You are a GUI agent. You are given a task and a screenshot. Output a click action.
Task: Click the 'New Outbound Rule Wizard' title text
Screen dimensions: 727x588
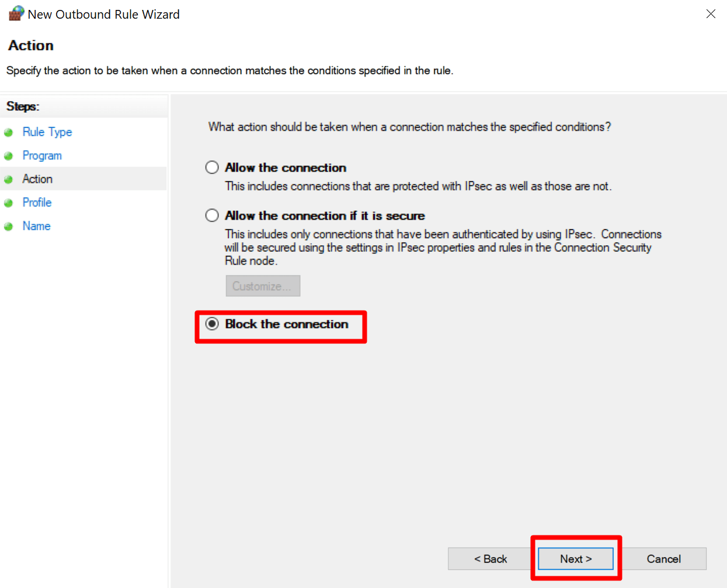click(x=104, y=14)
